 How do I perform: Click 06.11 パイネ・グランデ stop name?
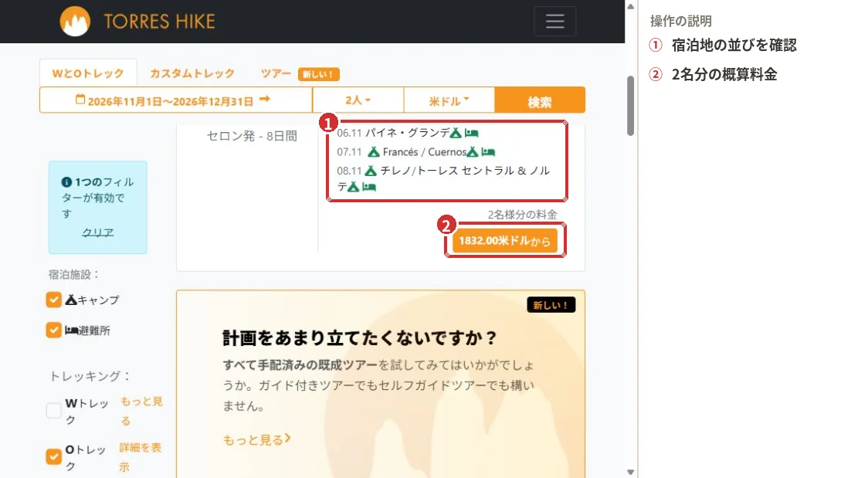(393, 133)
